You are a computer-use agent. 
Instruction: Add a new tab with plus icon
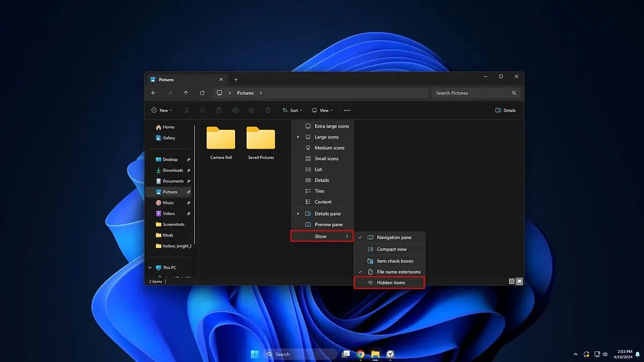click(236, 80)
